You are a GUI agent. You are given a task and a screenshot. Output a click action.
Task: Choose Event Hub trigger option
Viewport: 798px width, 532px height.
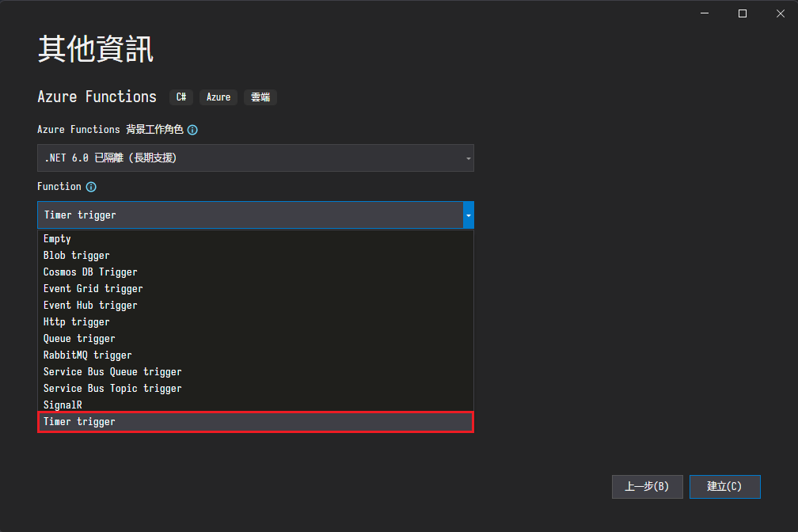[256, 306]
